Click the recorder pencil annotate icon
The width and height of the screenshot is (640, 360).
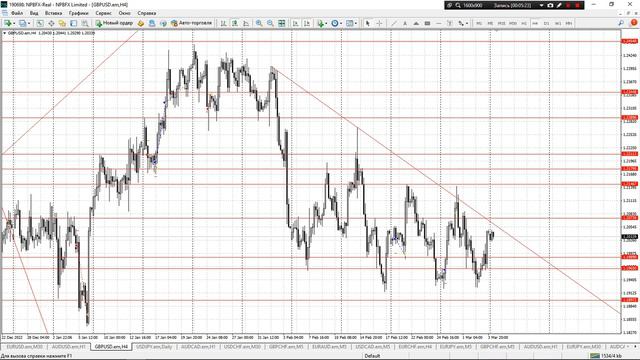coord(559,5)
